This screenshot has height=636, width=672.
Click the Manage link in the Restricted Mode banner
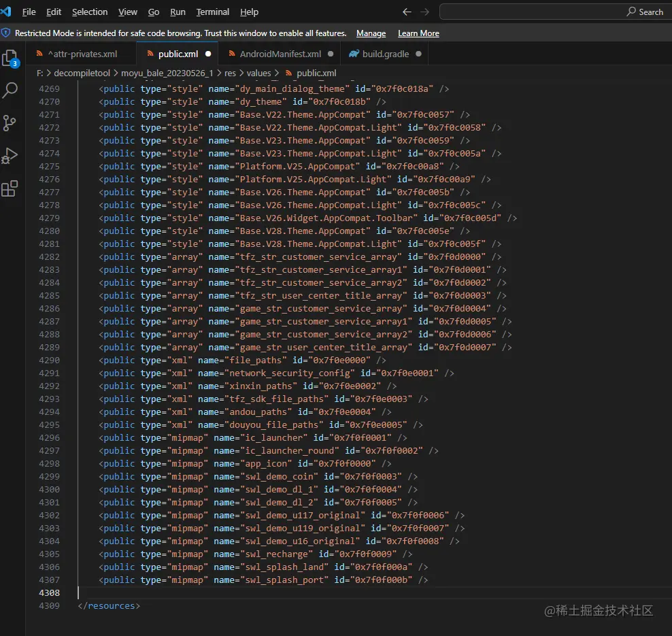click(x=371, y=33)
